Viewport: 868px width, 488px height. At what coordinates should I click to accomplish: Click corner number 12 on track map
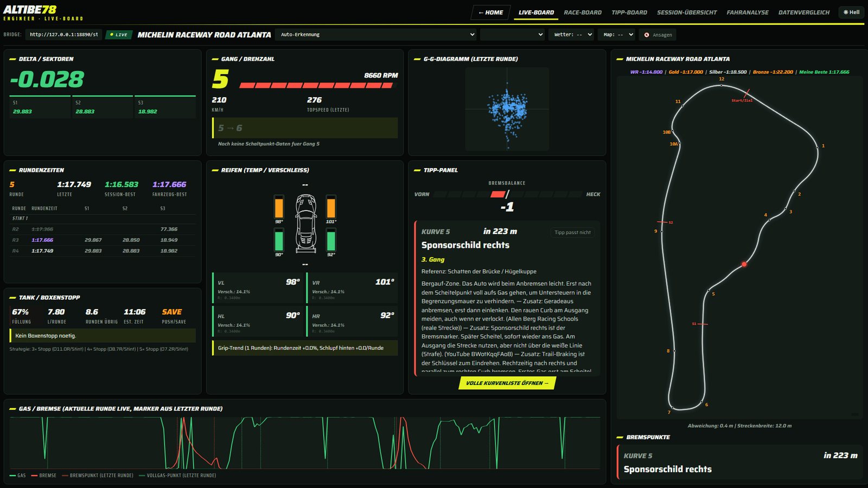(x=722, y=79)
